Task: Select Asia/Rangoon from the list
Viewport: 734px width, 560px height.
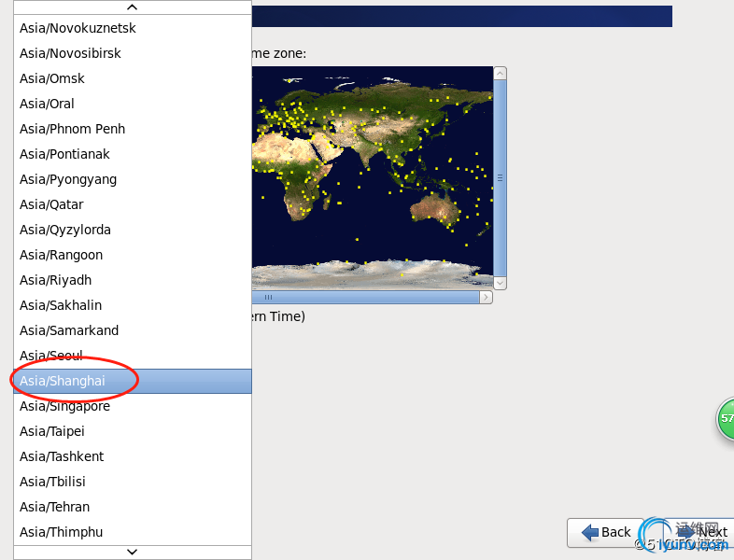Action: pyautogui.click(x=133, y=255)
